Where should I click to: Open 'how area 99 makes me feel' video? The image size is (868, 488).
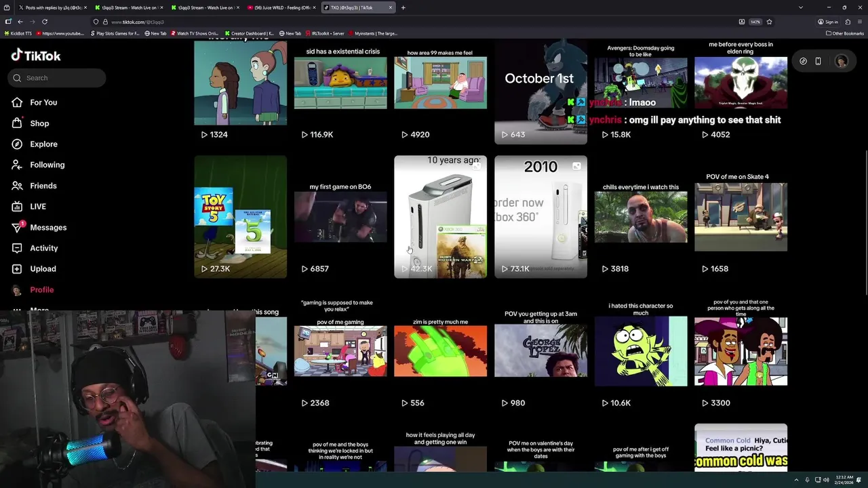(441, 83)
